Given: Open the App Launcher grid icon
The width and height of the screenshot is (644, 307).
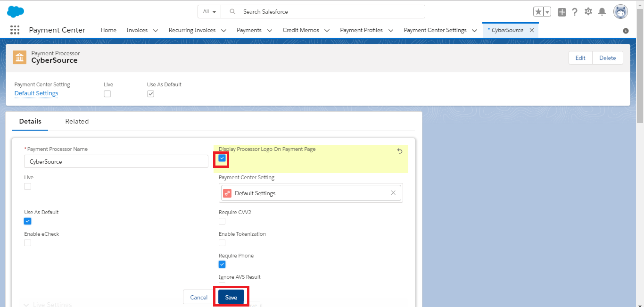Looking at the screenshot, I should tap(15, 30).
